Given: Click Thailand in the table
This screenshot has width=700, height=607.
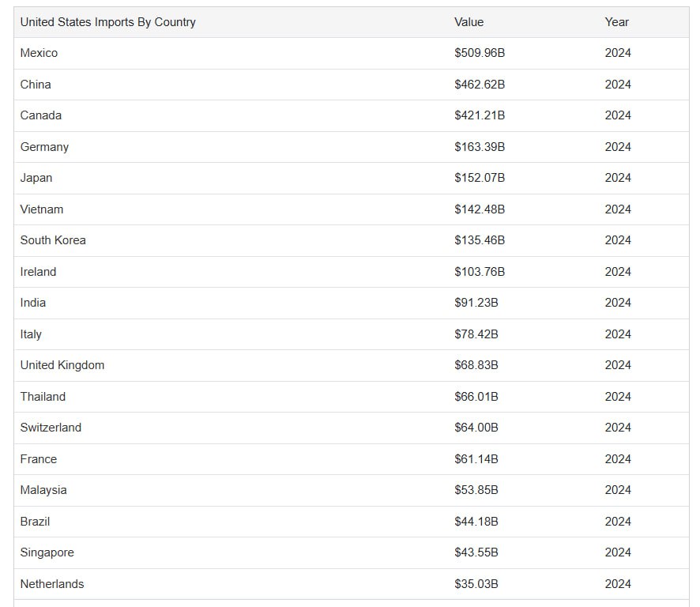Looking at the screenshot, I should [x=43, y=397].
